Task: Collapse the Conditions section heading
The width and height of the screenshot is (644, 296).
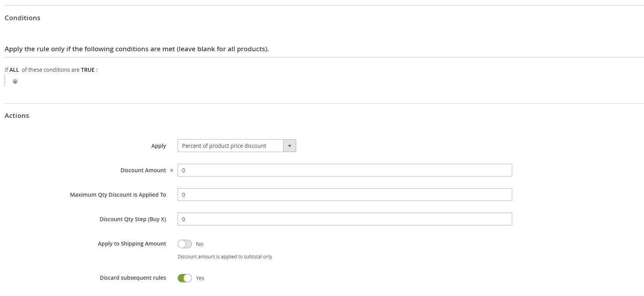Action: pos(22,18)
